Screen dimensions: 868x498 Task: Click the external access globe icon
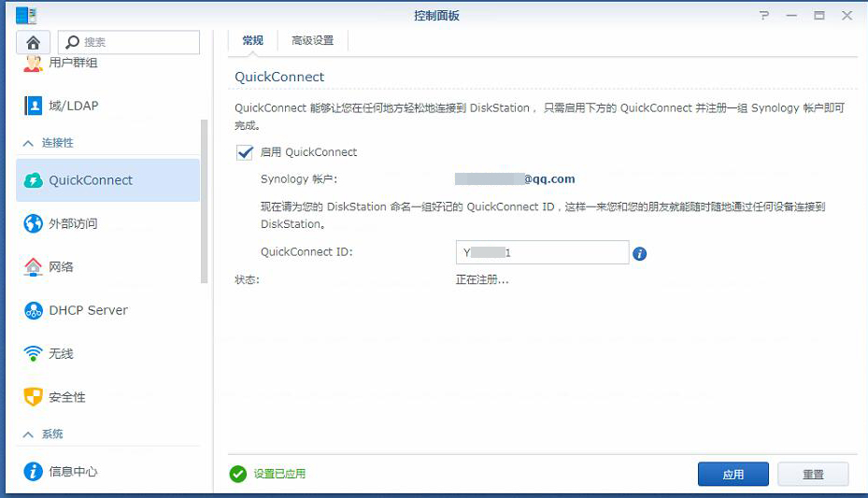tap(34, 223)
